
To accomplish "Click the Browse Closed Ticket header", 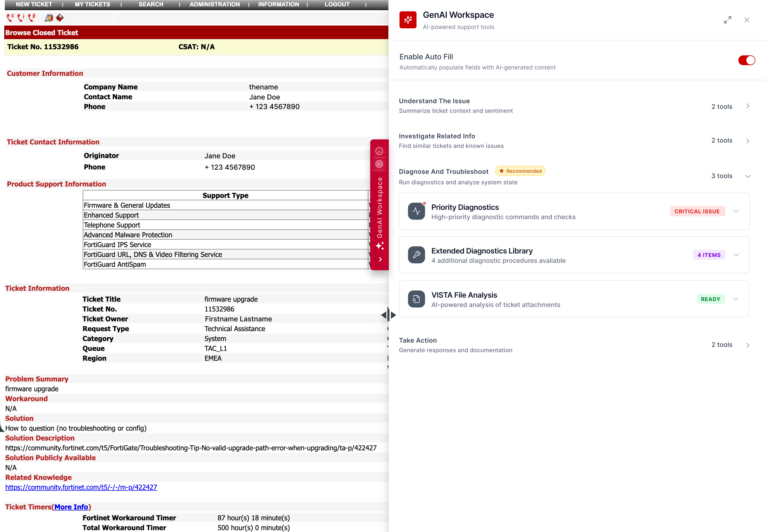I will point(42,33).
